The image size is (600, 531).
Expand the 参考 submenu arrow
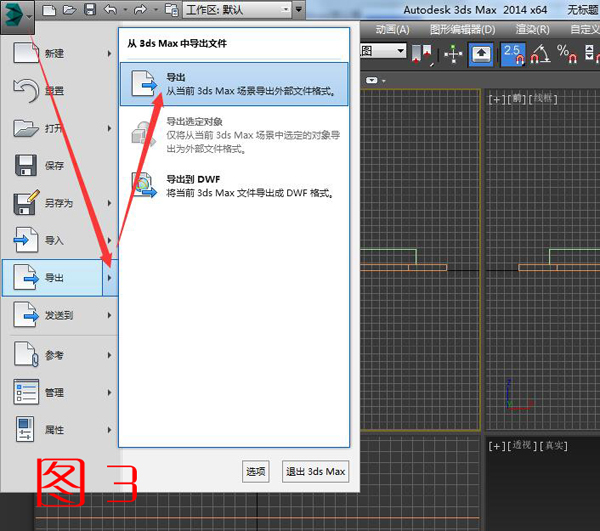click(109, 355)
